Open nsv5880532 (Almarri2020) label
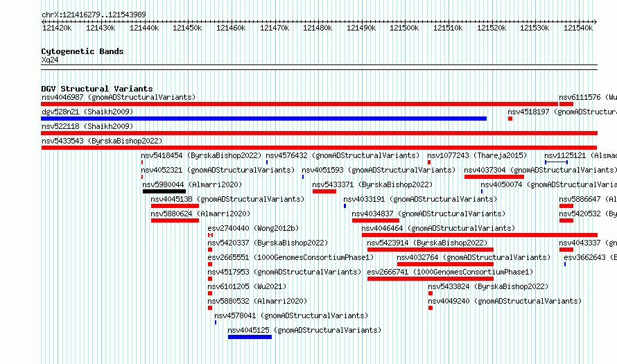The height and width of the screenshot is (364, 617). [257, 301]
